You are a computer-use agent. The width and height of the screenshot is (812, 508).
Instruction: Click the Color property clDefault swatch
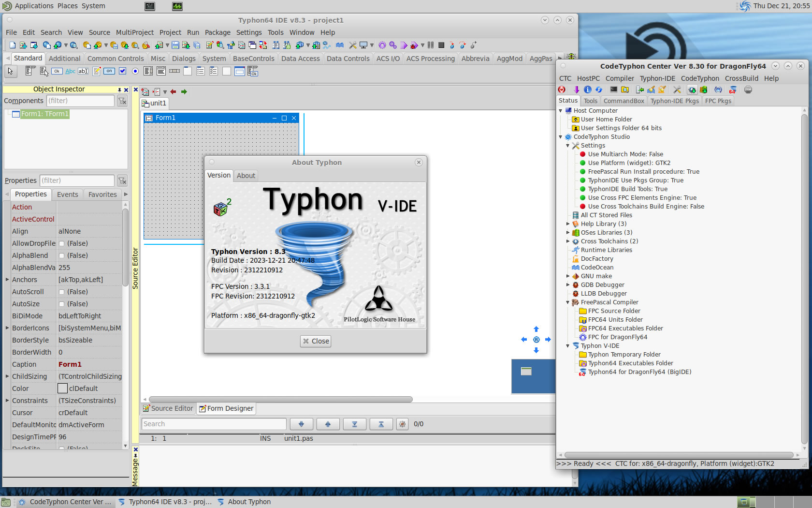tap(62, 388)
